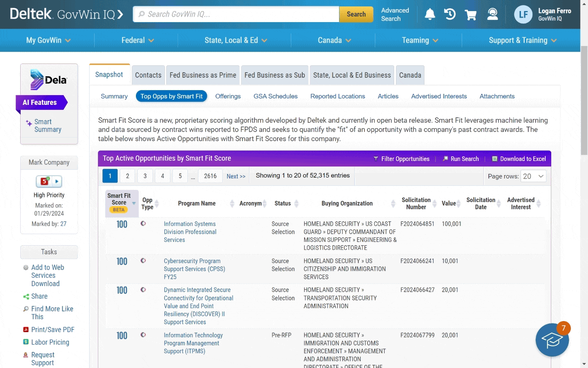This screenshot has width=588, height=368.
Task: Open the shopping cart icon
Action: pyautogui.click(x=470, y=14)
